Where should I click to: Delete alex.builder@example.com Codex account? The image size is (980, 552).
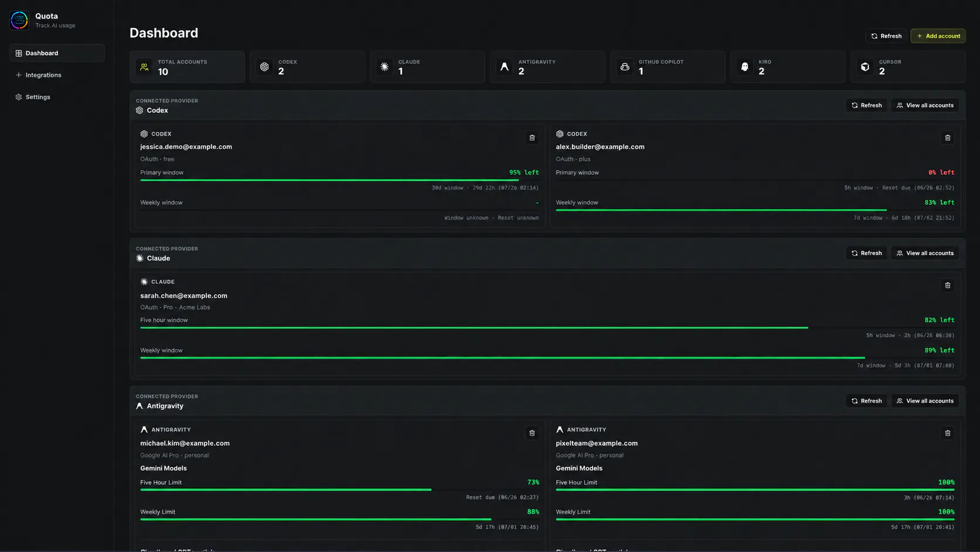pos(947,138)
